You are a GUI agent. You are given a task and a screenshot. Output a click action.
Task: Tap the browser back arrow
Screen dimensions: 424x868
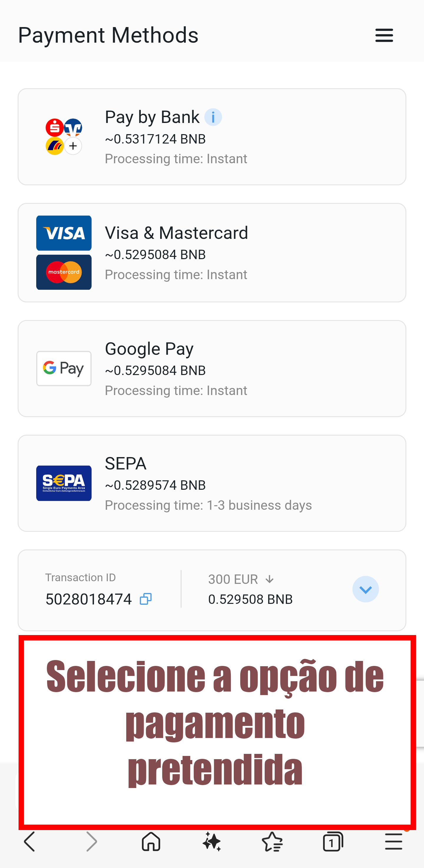point(30,841)
